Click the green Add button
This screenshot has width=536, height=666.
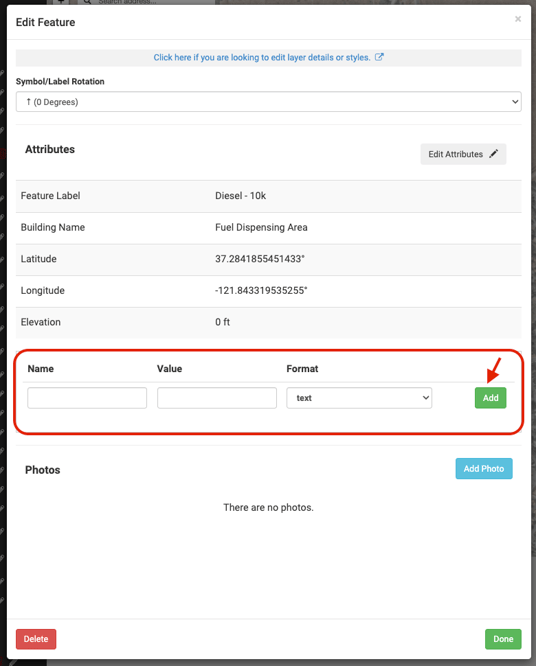point(490,398)
